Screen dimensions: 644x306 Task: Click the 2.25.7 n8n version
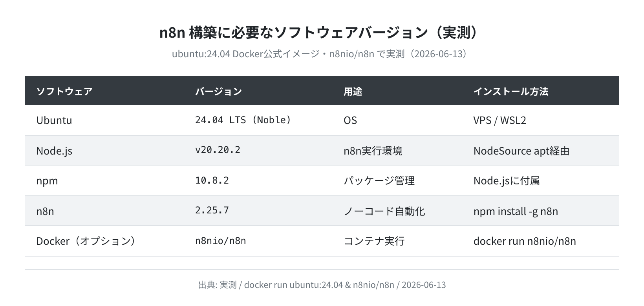(x=212, y=210)
